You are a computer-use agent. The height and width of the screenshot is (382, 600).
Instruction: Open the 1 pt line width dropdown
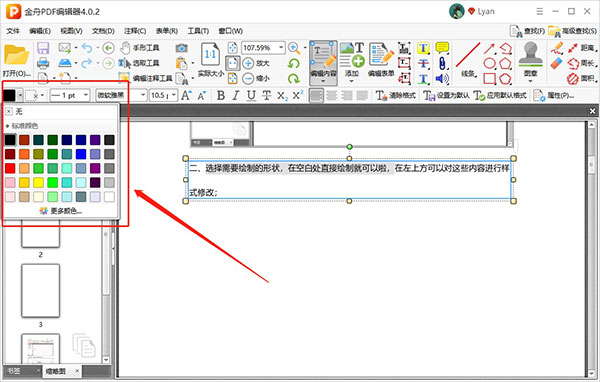click(86, 95)
